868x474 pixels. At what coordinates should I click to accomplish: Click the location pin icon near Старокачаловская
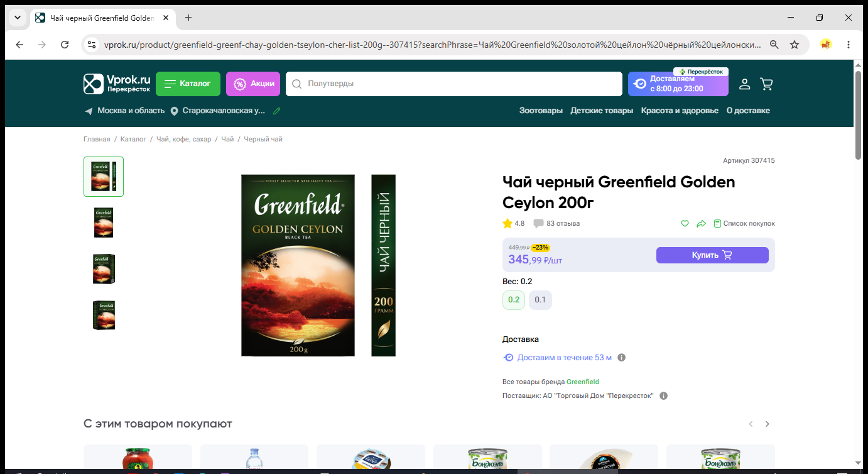pos(174,111)
